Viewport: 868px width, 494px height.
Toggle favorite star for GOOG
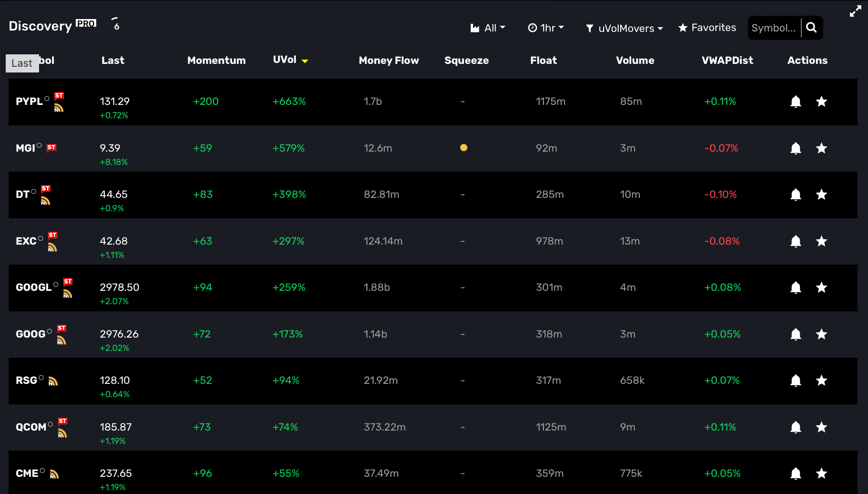point(821,334)
